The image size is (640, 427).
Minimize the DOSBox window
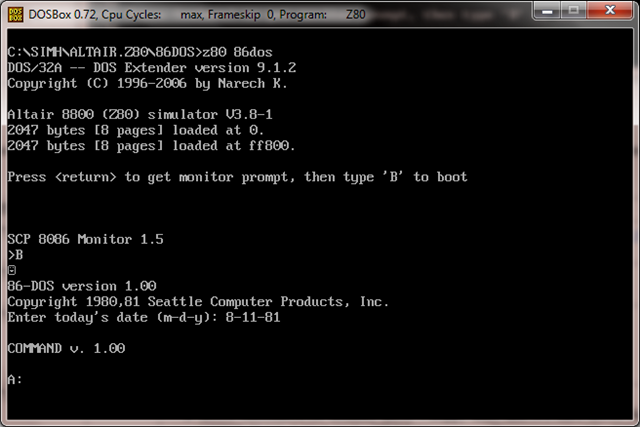[x=547, y=10]
